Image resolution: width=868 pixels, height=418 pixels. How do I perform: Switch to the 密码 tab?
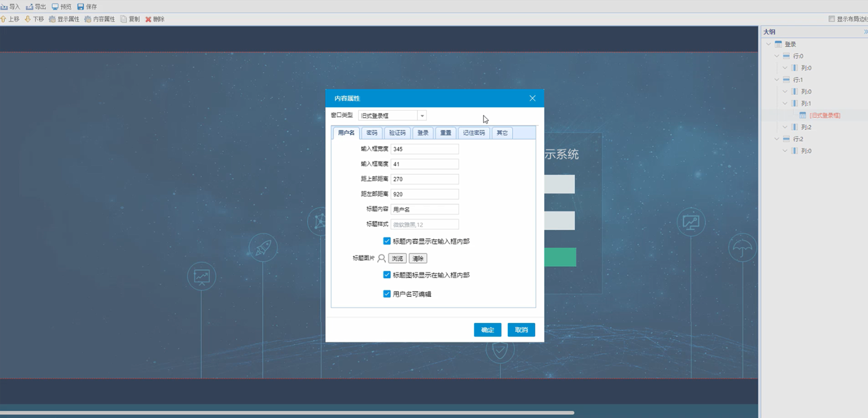pos(372,133)
